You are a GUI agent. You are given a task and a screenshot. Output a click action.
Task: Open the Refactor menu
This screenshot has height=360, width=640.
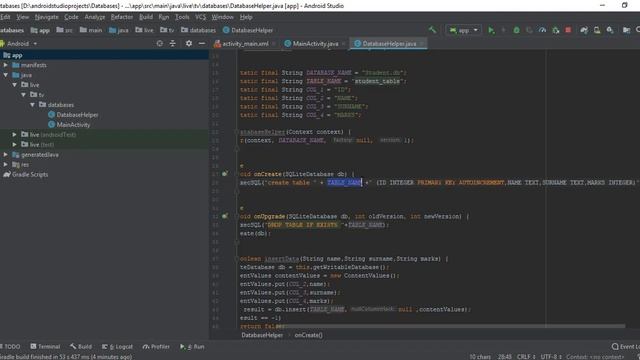(x=122, y=17)
